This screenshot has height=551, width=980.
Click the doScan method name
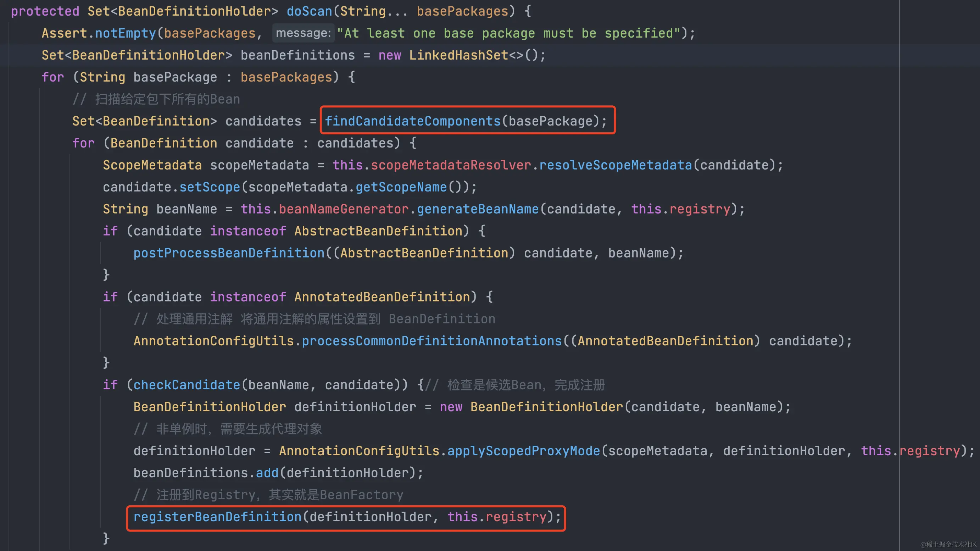click(x=309, y=11)
